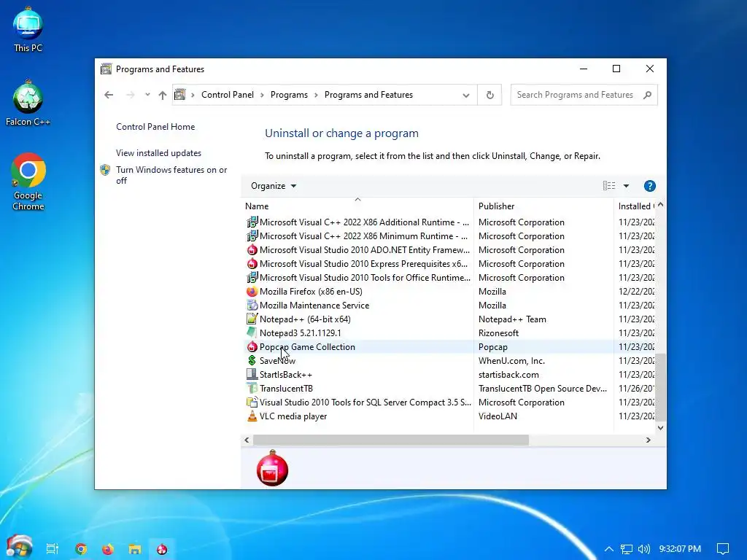
Task: Click the change view icon
Action: tap(609, 186)
